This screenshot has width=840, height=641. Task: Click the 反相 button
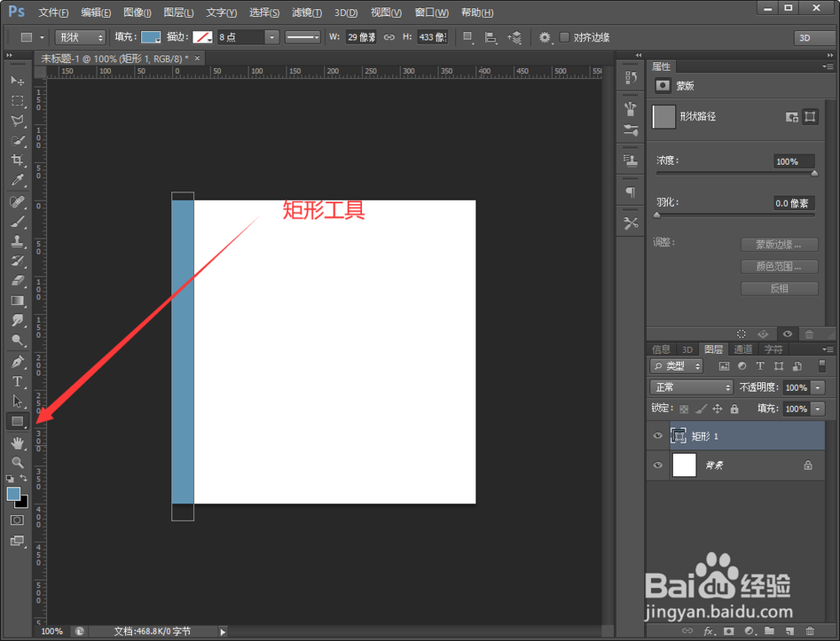[x=780, y=288]
